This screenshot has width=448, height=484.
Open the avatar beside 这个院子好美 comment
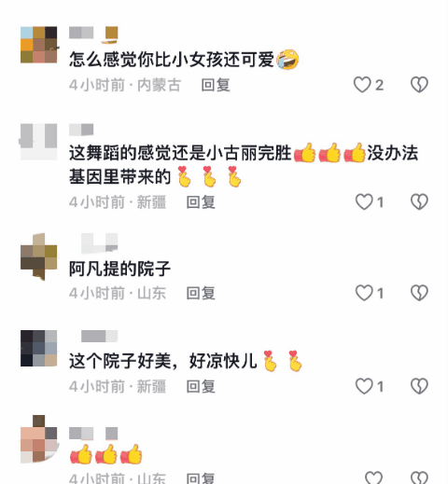pyautogui.click(x=39, y=348)
